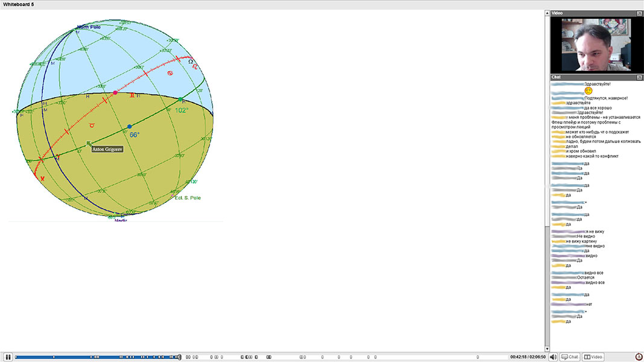Maximize the Chat pod
The height and width of the screenshot is (362, 644).
point(639,77)
